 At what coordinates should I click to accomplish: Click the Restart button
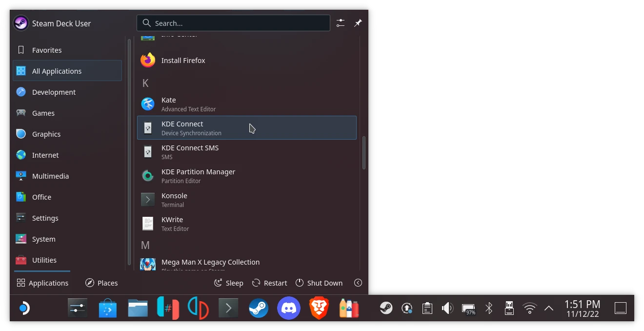coord(269,283)
